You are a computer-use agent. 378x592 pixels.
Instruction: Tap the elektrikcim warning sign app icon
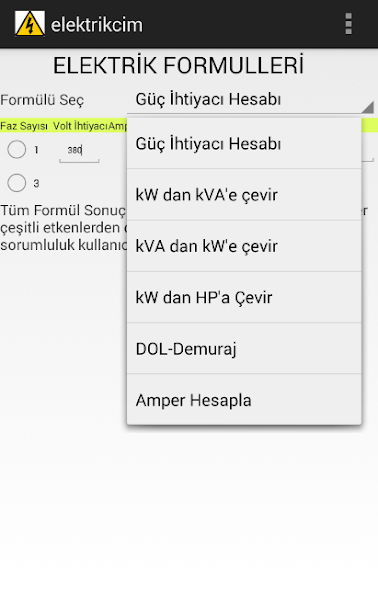(x=30, y=24)
